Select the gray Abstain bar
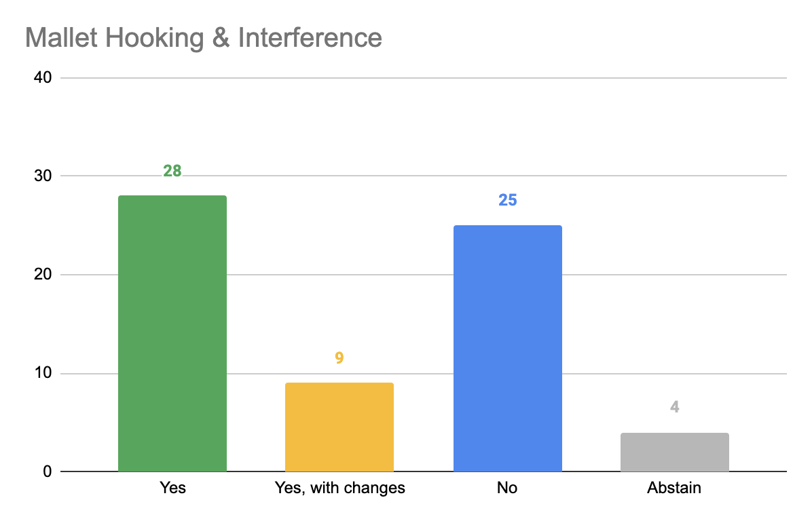The width and height of the screenshot is (812, 521). tap(675, 452)
